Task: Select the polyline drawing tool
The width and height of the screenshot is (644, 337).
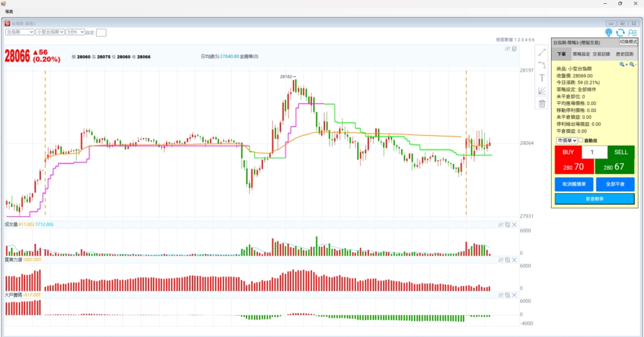Action: coord(541,65)
